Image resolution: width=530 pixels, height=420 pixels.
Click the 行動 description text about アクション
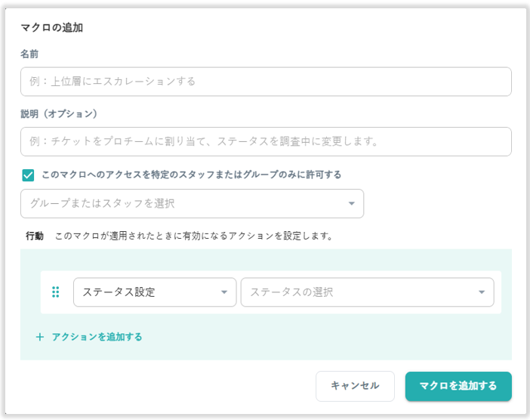(x=194, y=236)
